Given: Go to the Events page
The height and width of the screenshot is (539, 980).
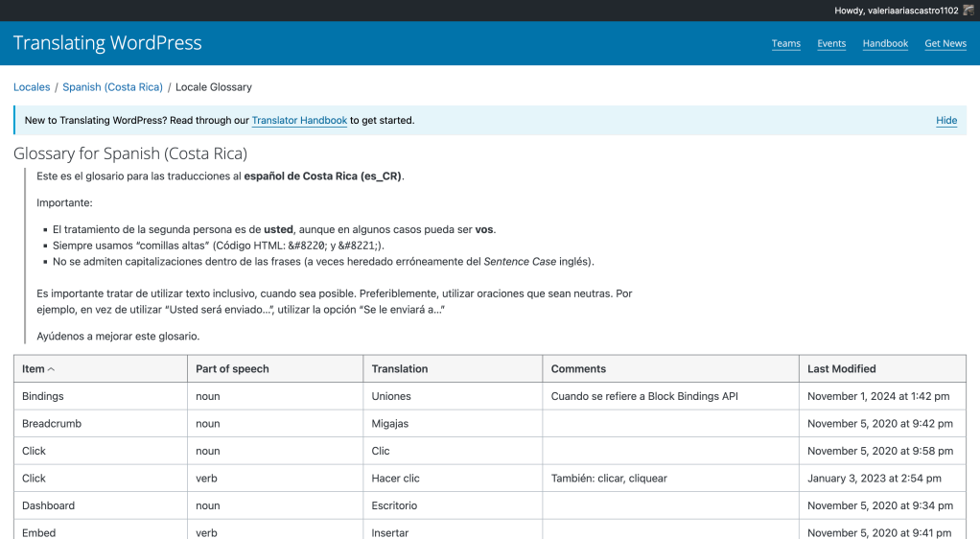Looking at the screenshot, I should tap(830, 44).
